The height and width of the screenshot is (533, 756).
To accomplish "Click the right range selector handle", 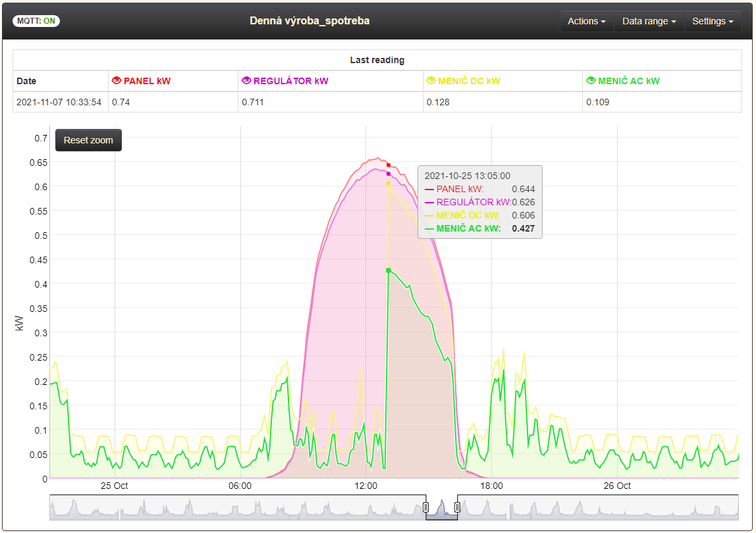I will [457, 507].
